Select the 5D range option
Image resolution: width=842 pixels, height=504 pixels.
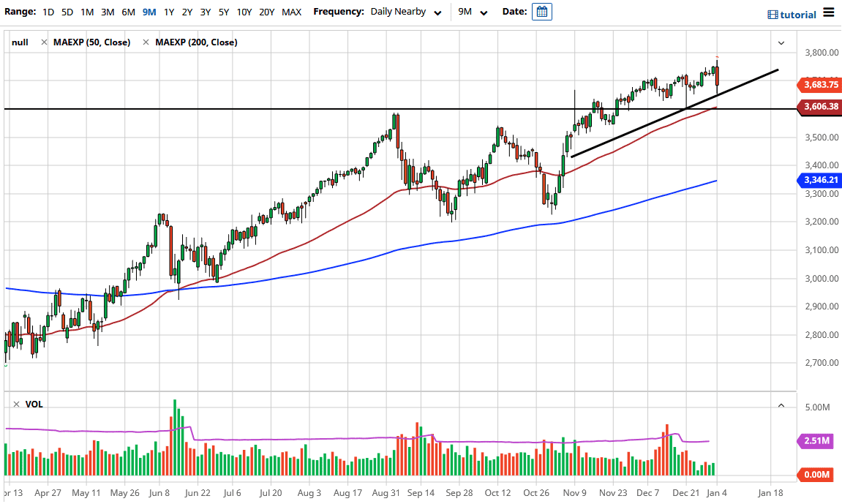click(x=67, y=12)
